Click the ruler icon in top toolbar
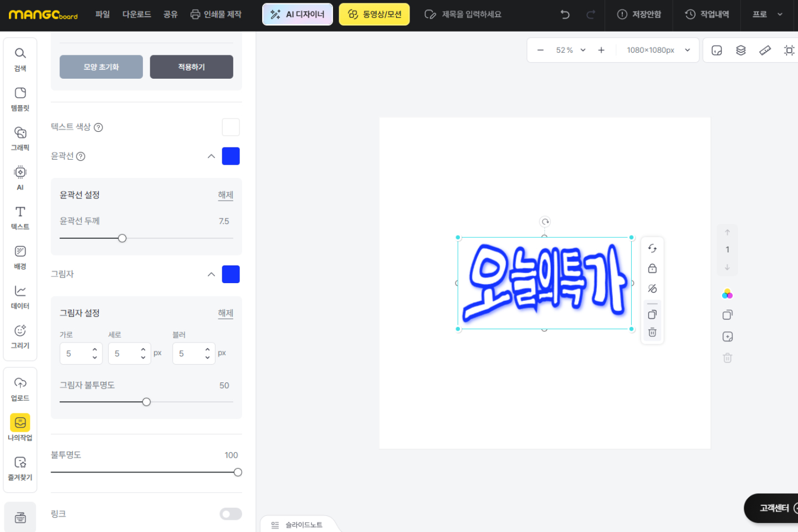Viewport: 798px width, 532px height. click(x=765, y=50)
